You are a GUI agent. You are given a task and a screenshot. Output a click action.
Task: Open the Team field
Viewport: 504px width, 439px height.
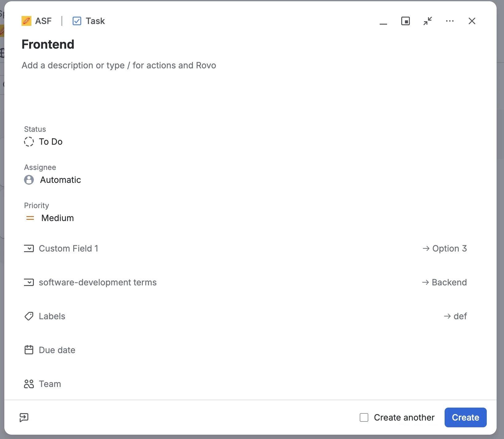point(50,384)
